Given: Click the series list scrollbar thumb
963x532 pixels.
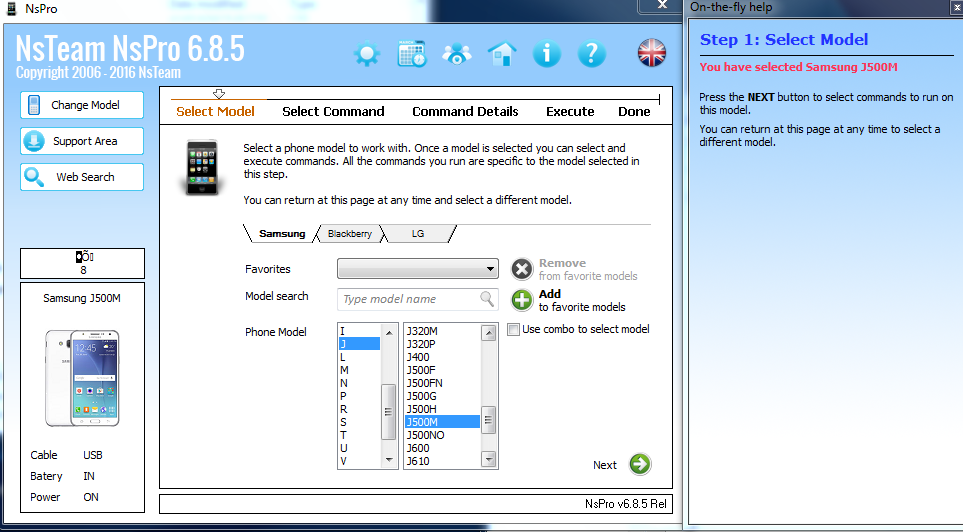Looking at the screenshot, I should coord(389,412).
